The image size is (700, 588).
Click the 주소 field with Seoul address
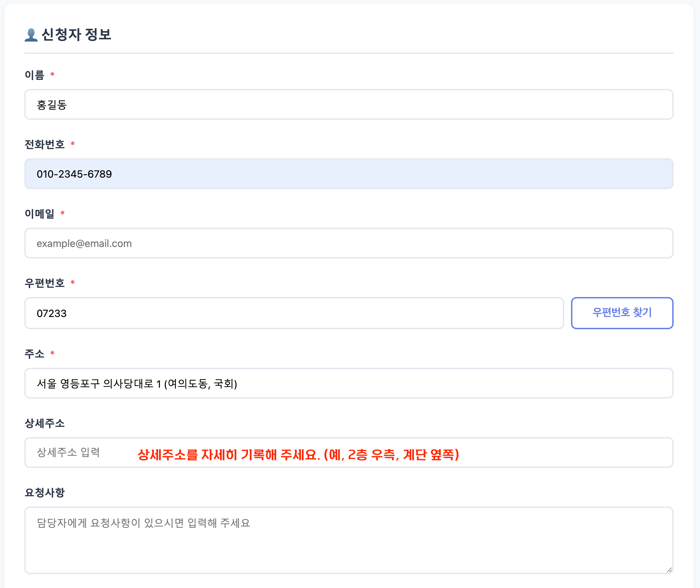click(349, 383)
